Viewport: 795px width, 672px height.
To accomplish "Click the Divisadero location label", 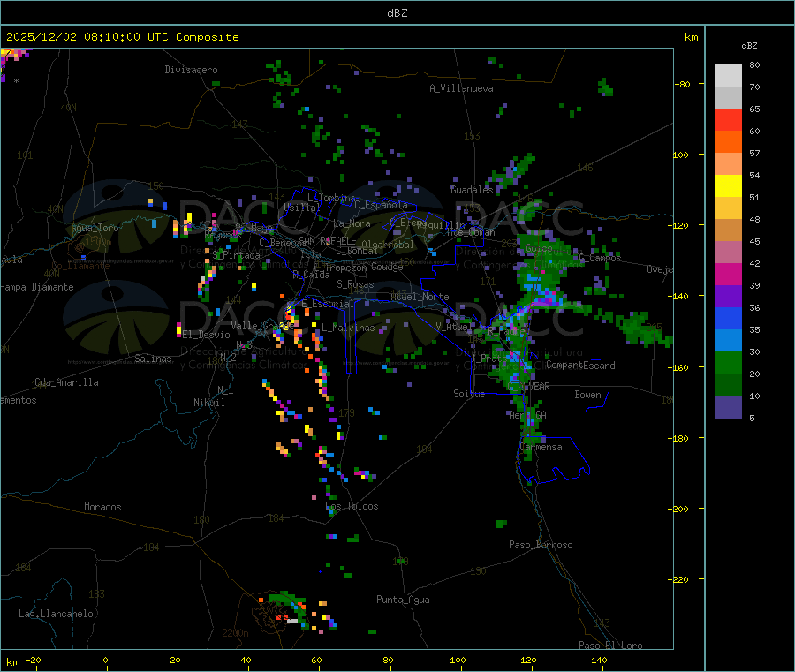I will 191,70.
